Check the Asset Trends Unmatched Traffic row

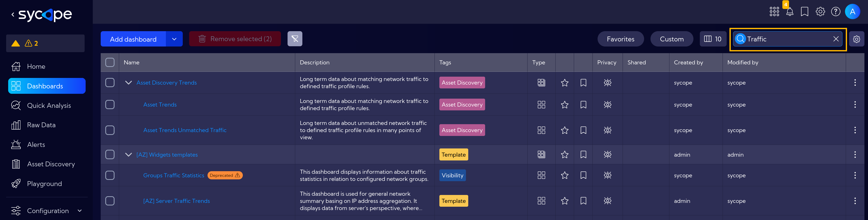(110, 130)
